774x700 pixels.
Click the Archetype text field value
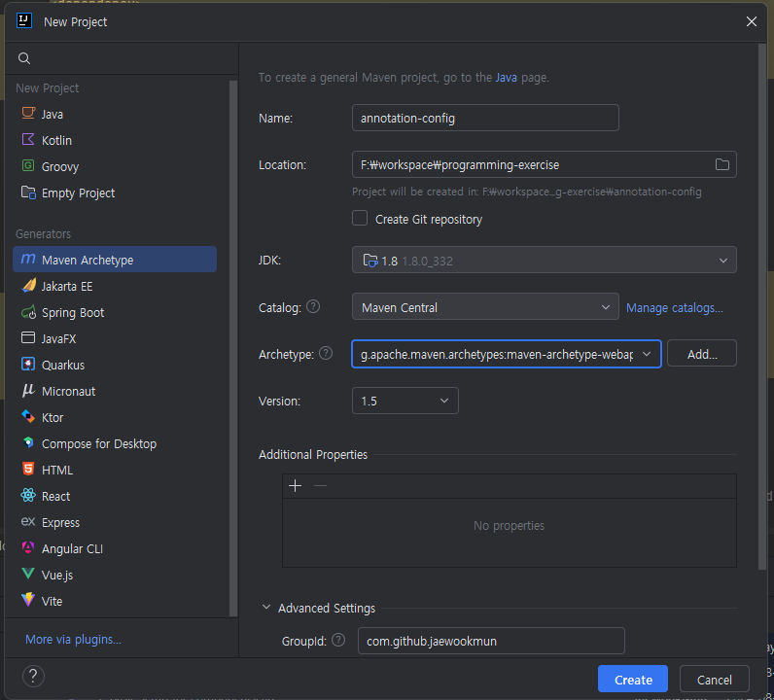[497, 355]
